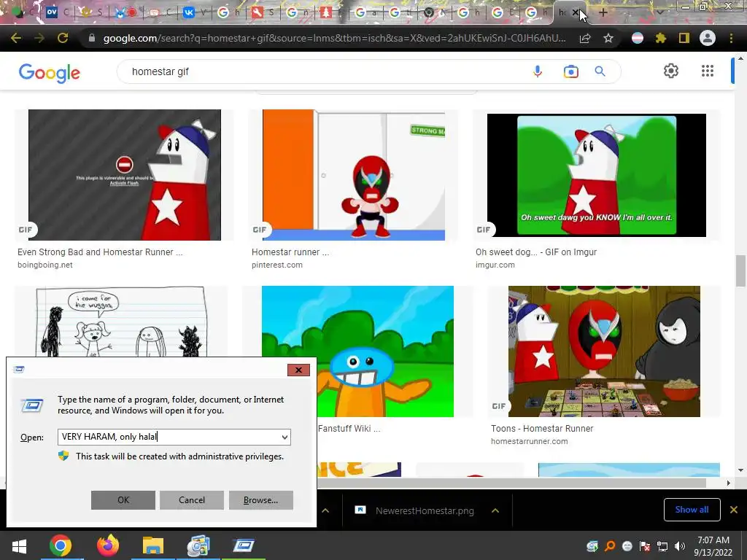Open the taskbar clock showing 7:07 AM
The image size is (747, 560).
(x=713, y=546)
